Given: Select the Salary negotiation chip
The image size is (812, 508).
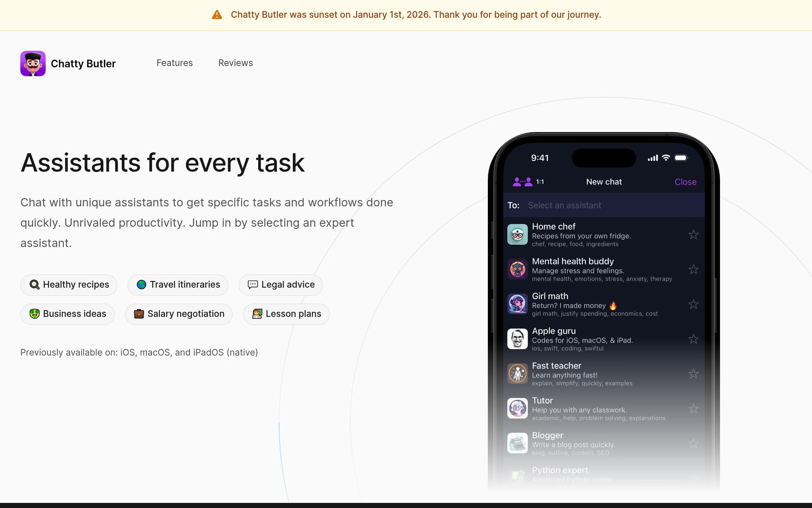Looking at the screenshot, I should pyautogui.click(x=179, y=314).
